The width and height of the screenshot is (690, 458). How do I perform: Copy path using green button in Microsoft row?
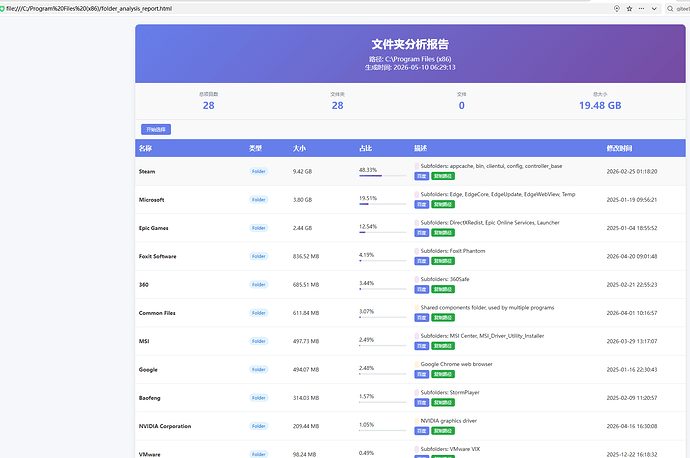click(443, 204)
